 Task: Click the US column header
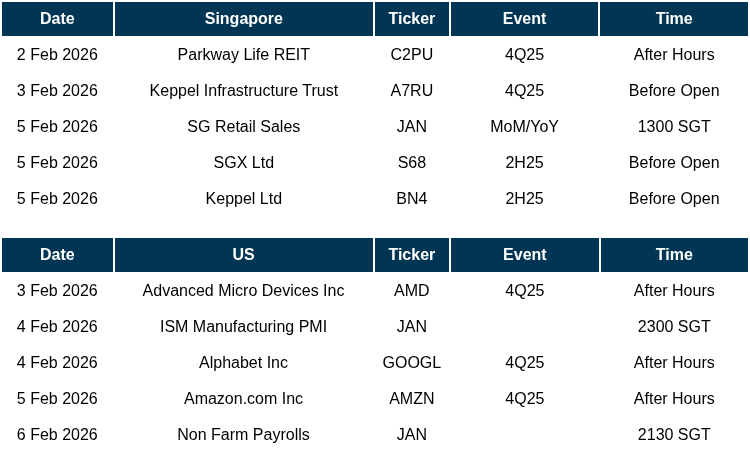(x=243, y=255)
